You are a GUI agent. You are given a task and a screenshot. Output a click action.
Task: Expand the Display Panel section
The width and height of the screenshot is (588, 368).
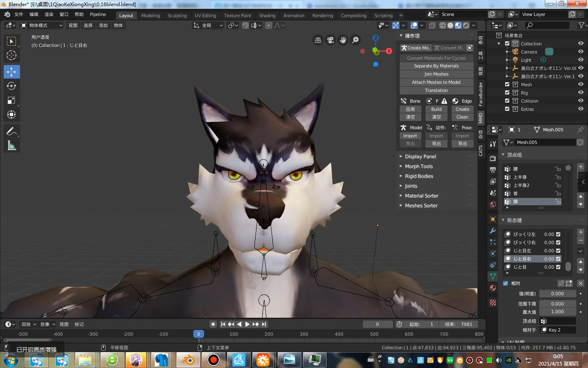pyautogui.click(x=420, y=157)
